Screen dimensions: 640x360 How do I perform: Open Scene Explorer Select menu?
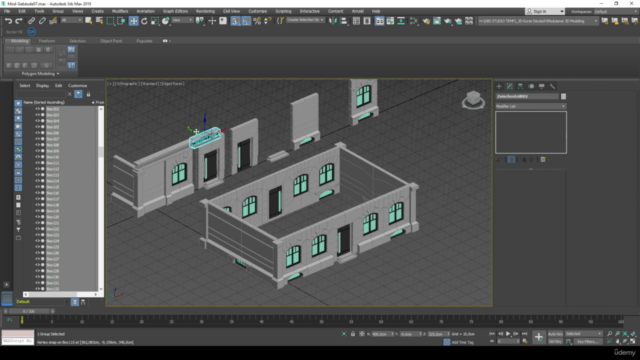click(x=24, y=86)
